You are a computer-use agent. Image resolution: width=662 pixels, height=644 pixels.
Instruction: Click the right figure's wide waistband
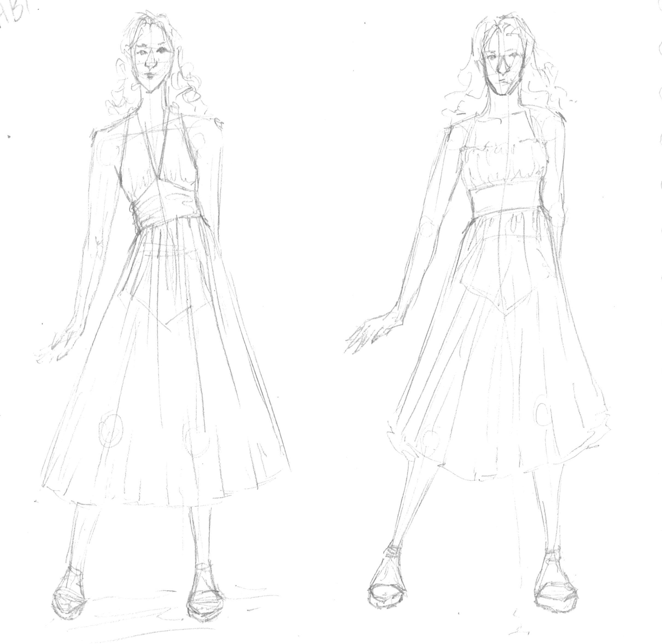[505, 199]
